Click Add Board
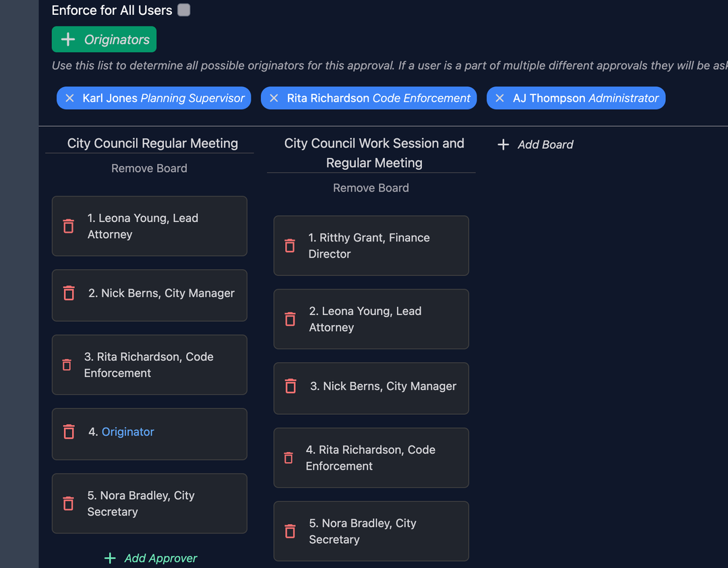The width and height of the screenshot is (728, 568). (536, 144)
